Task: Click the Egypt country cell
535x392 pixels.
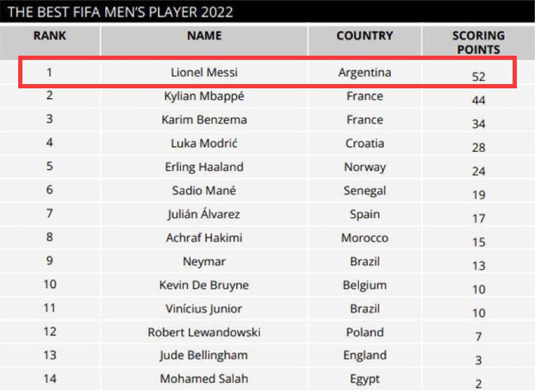Action: [364, 379]
